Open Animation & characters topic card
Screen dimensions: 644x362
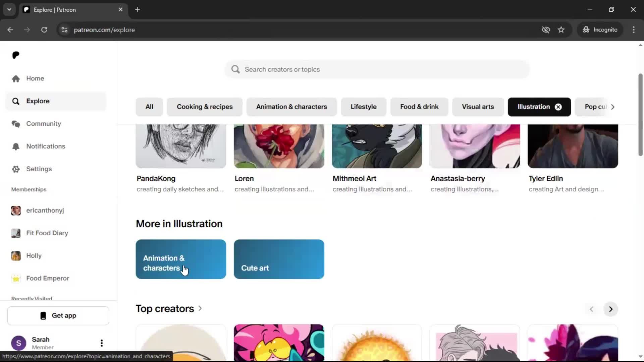pyautogui.click(x=181, y=259)
